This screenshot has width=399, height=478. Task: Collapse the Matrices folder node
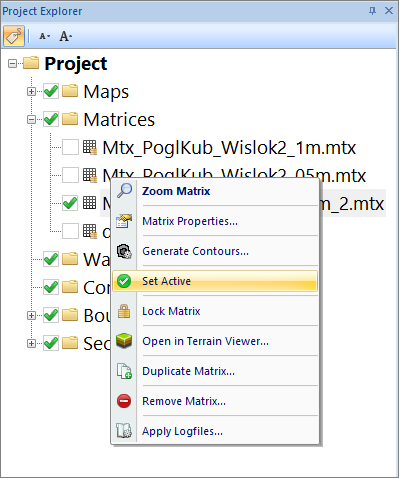(x=31, y=119)
